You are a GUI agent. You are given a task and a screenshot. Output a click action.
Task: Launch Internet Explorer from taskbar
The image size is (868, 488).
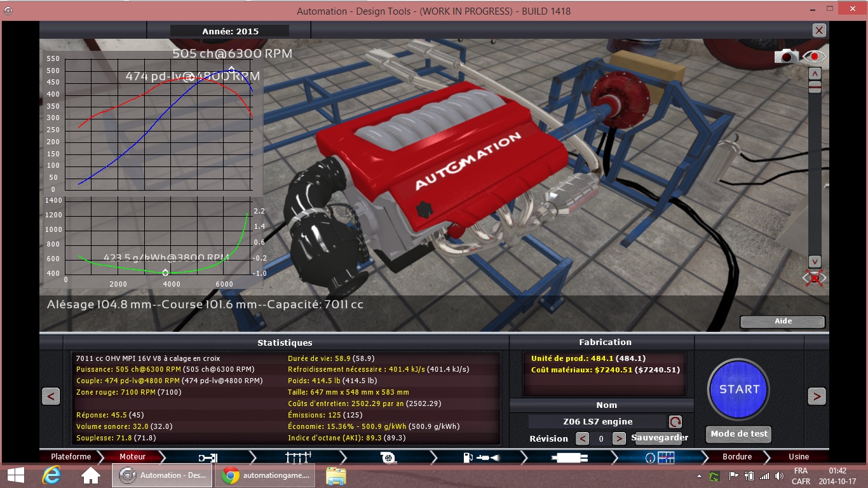[51, 475]
